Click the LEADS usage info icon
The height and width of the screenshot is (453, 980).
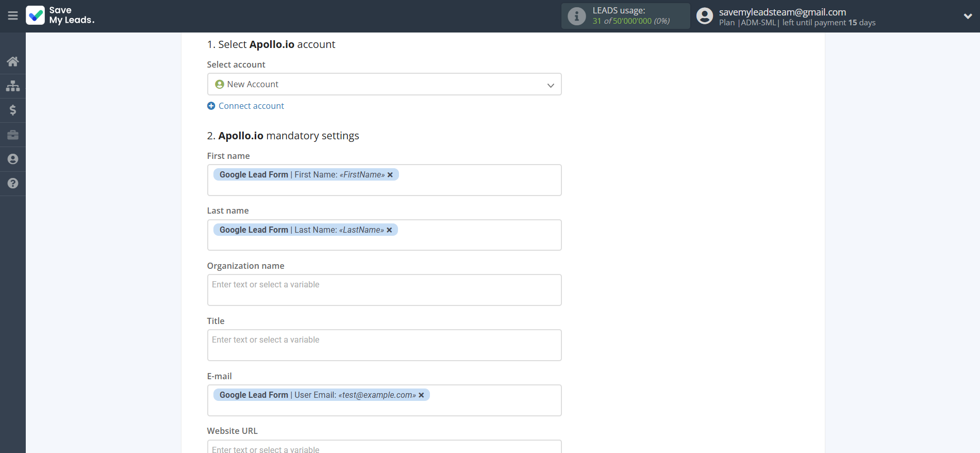coord(577,16)
